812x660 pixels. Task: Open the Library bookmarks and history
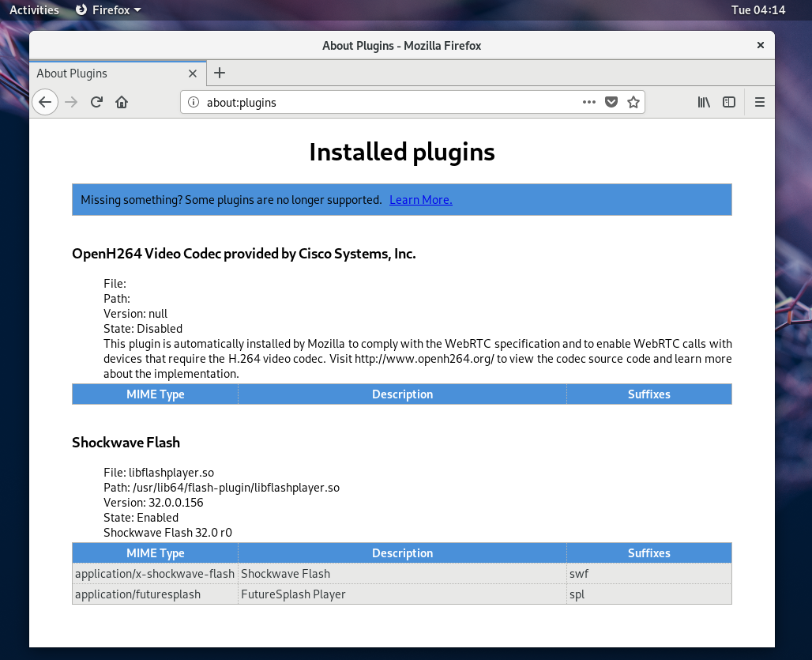point(704,102)
